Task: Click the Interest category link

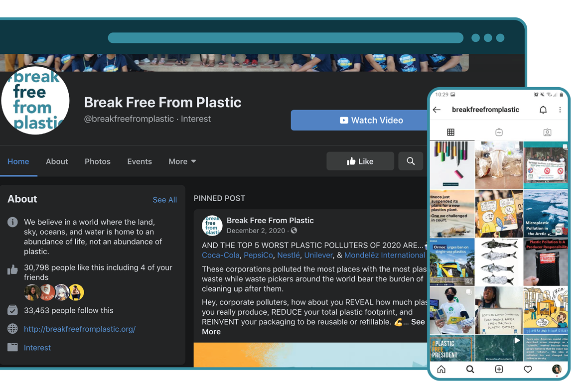Action: point(37,348)
